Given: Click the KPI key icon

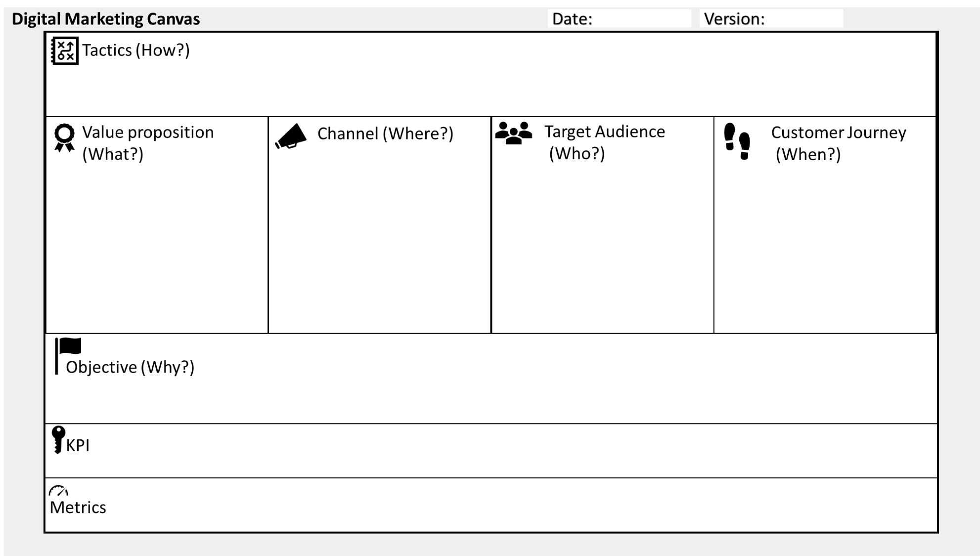Looking at the screenshot, I should [58, 439].
